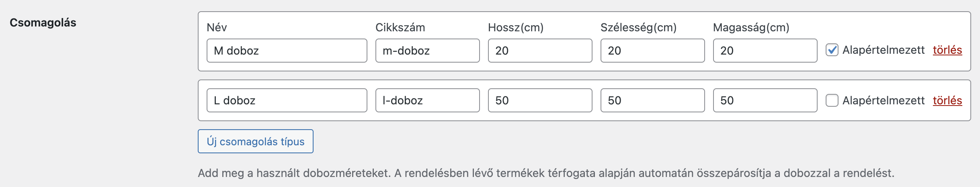
Task: Click the Csomagolás section heading
Action: click(43, 22)
